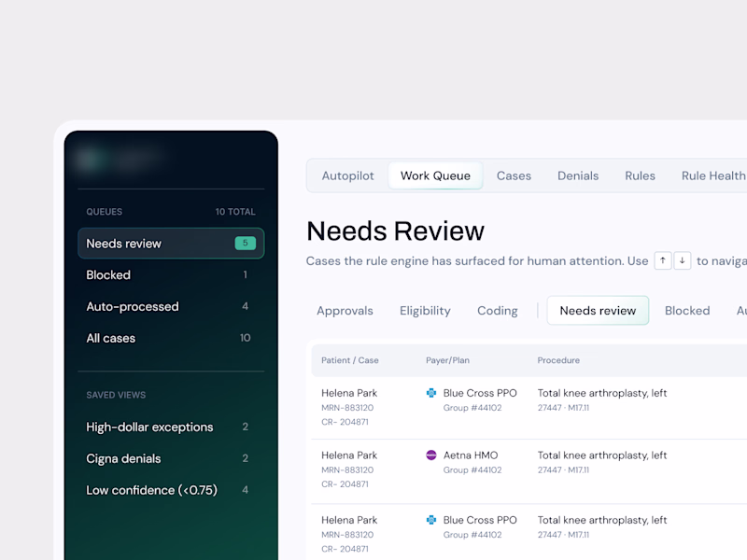Click the 10 TOTAL count label

click(235, 212)
